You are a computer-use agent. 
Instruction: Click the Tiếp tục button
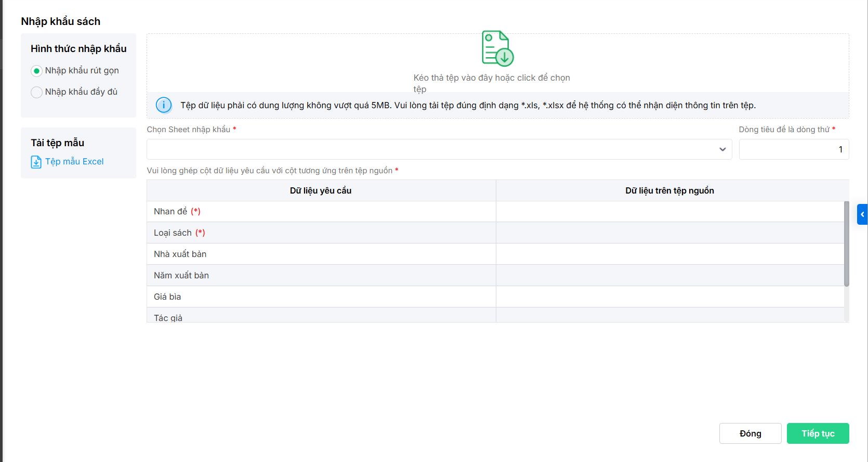pos(818,433)
